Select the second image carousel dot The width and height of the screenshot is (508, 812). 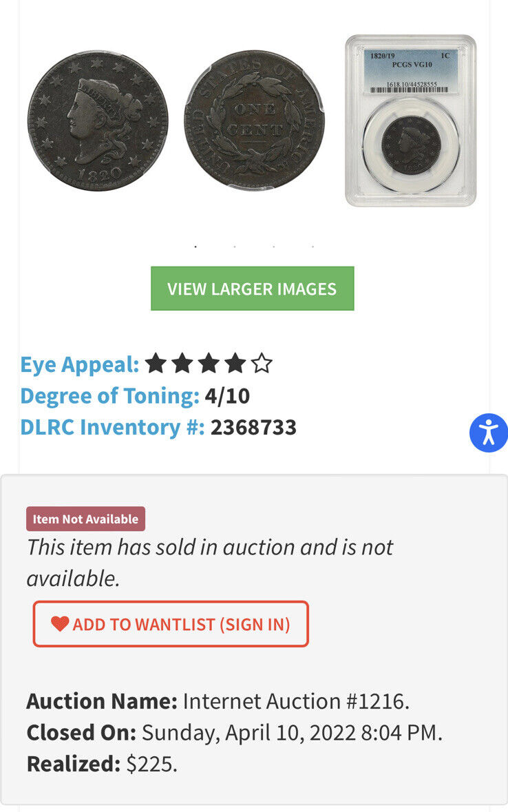click(234, 246)
